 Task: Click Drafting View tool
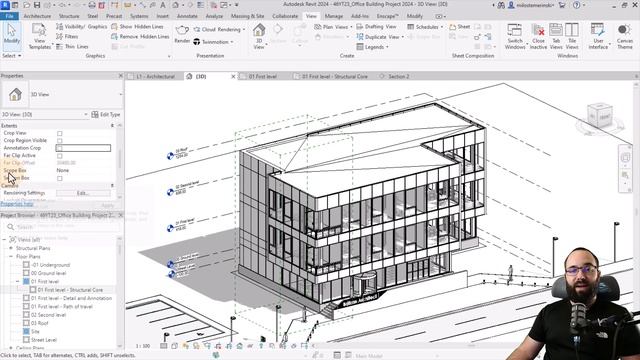coord(376,27)
